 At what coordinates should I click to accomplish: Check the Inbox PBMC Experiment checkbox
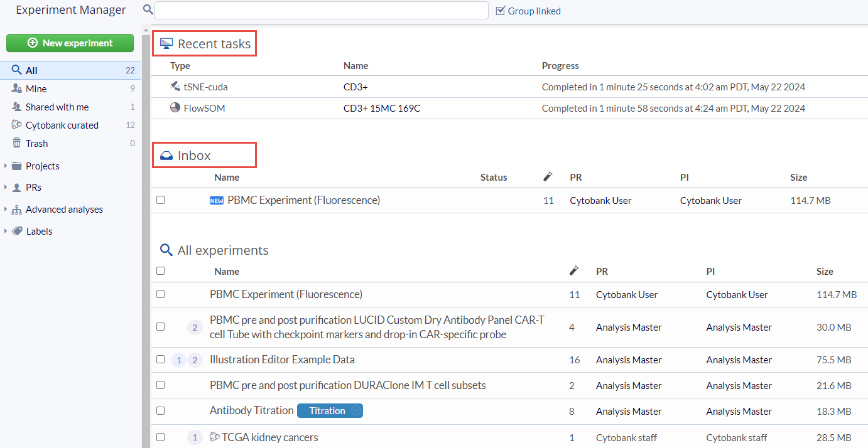pyautogui.click(x=161, y=200)
